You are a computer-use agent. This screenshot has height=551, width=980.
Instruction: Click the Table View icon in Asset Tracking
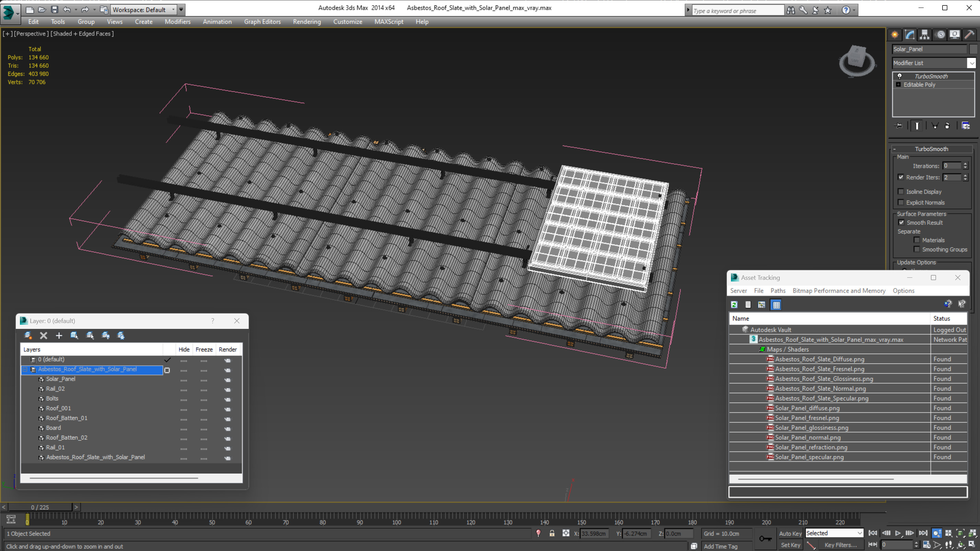coord(776,305)
